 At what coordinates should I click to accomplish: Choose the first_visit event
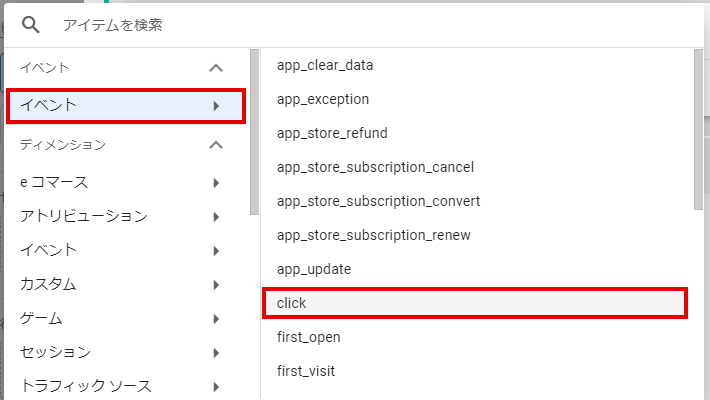[306, 371]
